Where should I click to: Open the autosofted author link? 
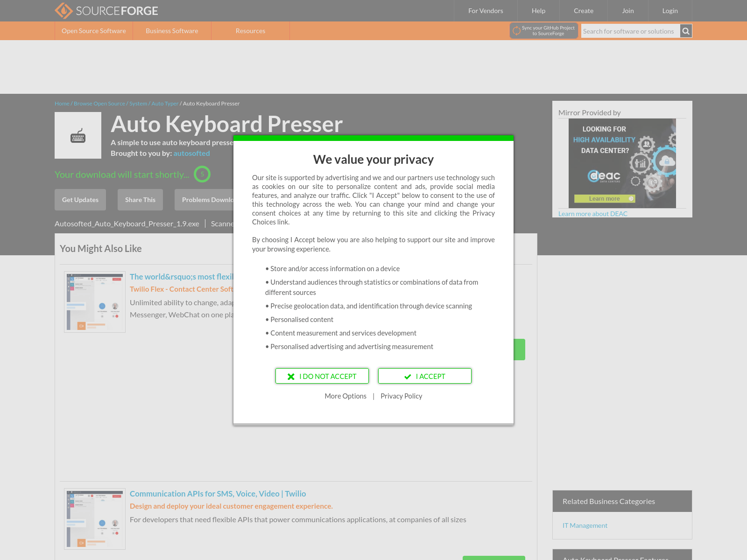(x=192, y=153)
